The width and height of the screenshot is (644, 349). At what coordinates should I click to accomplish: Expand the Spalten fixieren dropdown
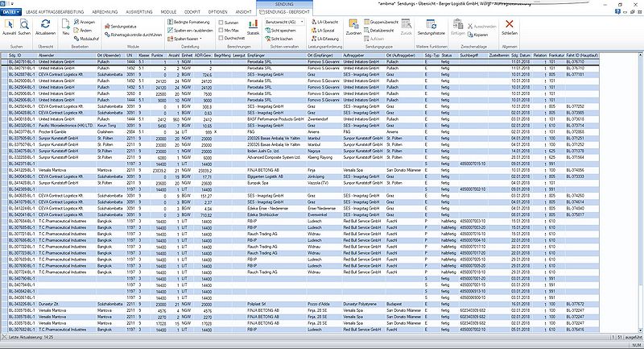point(185,39)
